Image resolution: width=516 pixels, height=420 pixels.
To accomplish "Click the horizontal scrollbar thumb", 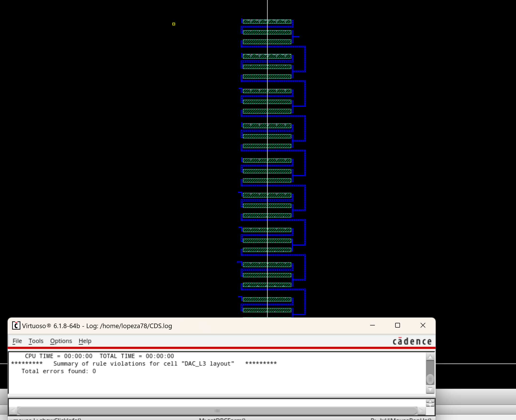I will point(217,411).
